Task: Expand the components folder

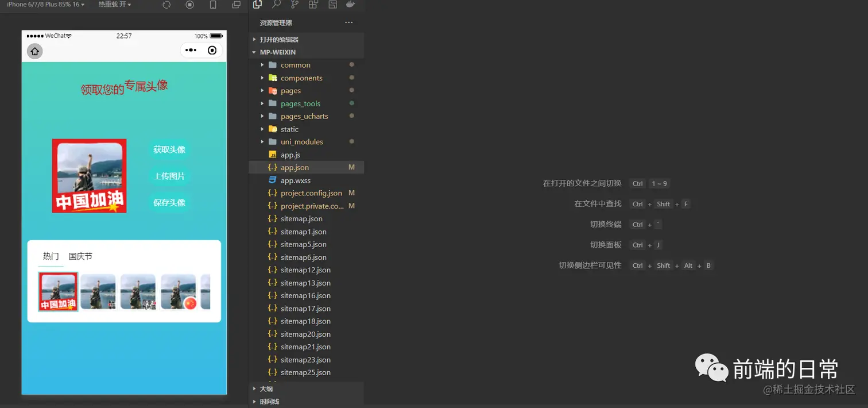Action: coord(307,78)
